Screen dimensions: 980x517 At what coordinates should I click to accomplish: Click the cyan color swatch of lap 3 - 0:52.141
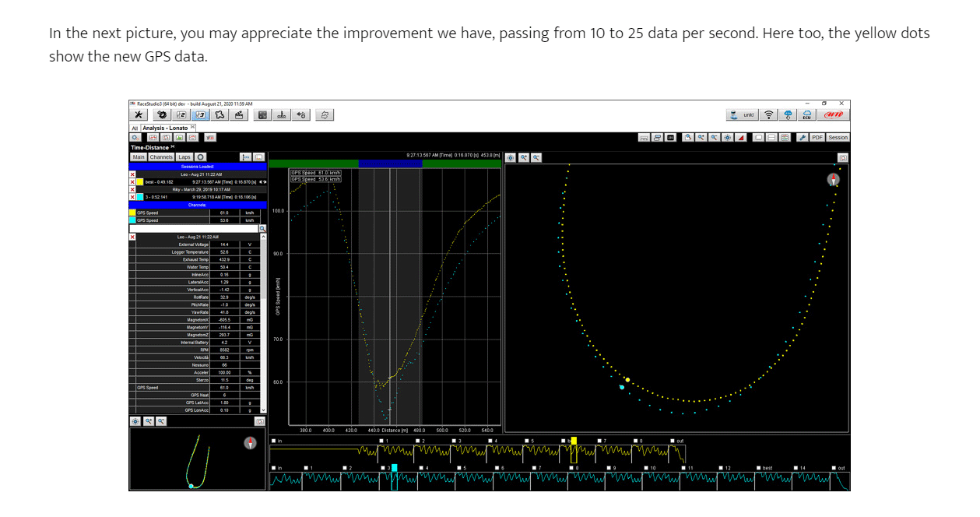pos(140,197)
